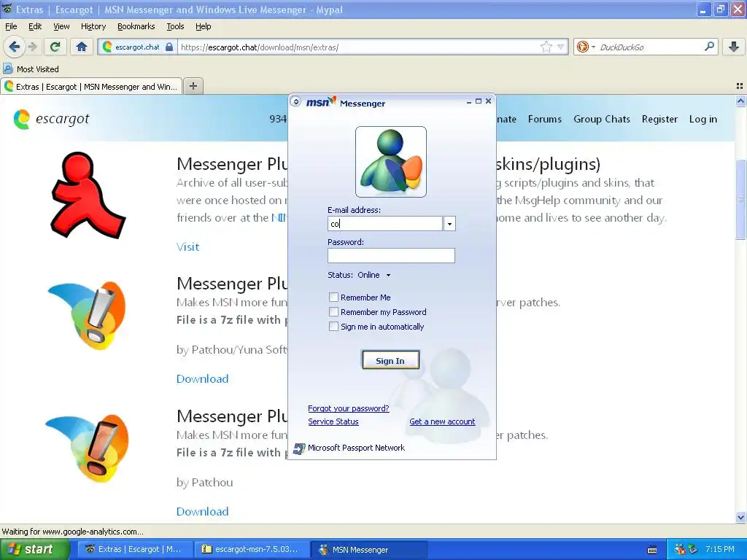
Task: Go back with the browser back arrow
Action: [14, 47]
